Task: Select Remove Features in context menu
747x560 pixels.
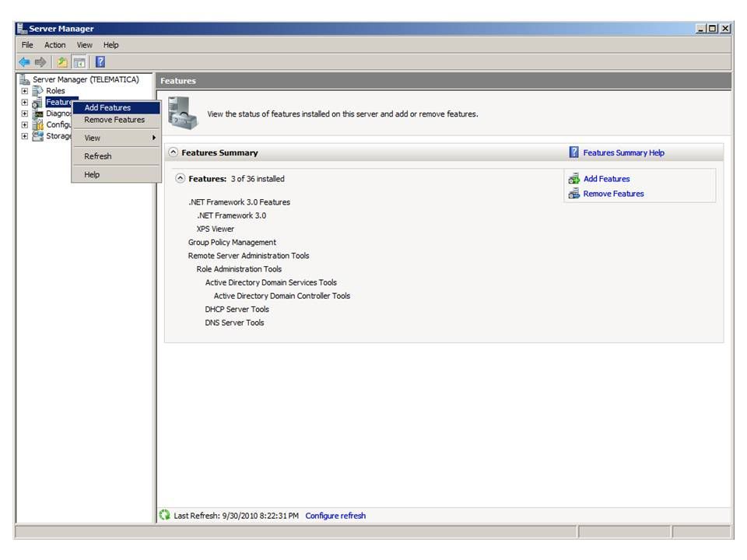Action: click(x=114, y=120)
